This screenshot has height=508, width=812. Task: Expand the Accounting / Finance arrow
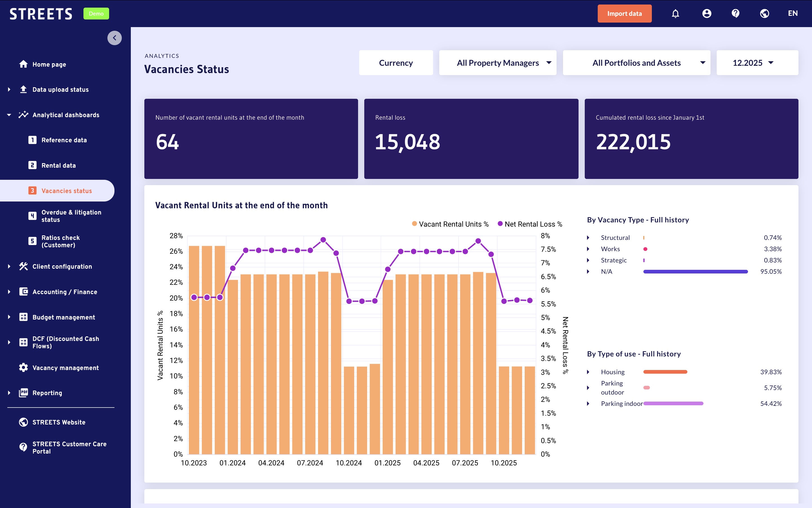coord(9,292)
